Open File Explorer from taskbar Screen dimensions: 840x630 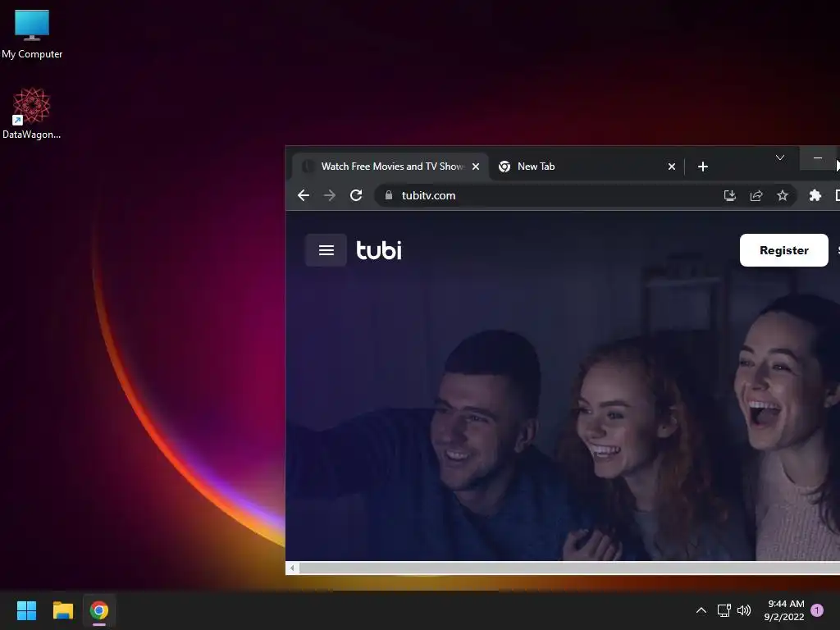[62, 610]
